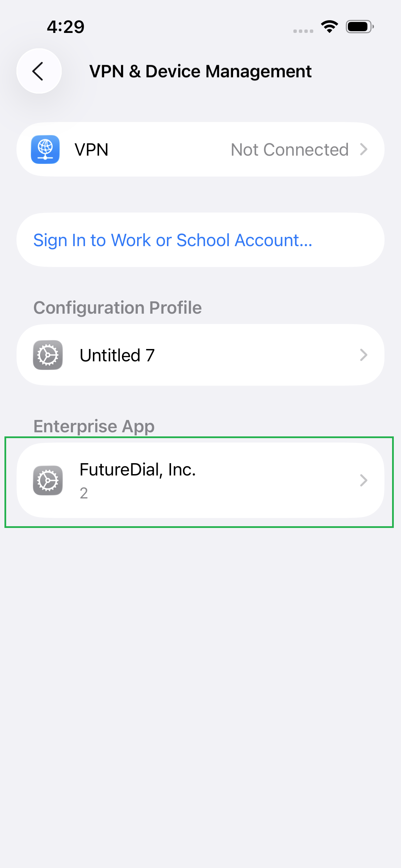
Task: Select the Untitled 7 profile name
Action: (x=117, y=355)
